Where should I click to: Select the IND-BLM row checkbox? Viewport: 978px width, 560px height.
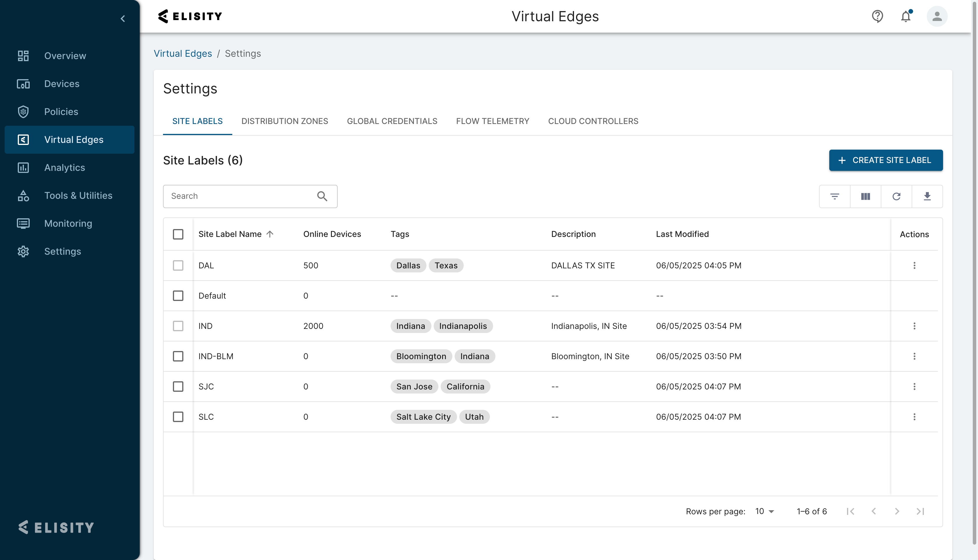[x=178, y=356]
